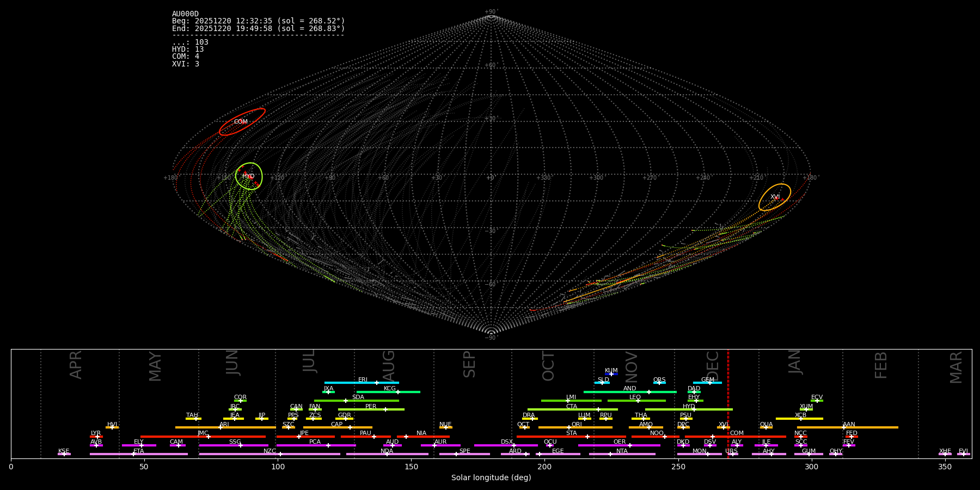Screen dimensions: 980x490
Task: Click the MON label on the timeline
Action: 700,451
